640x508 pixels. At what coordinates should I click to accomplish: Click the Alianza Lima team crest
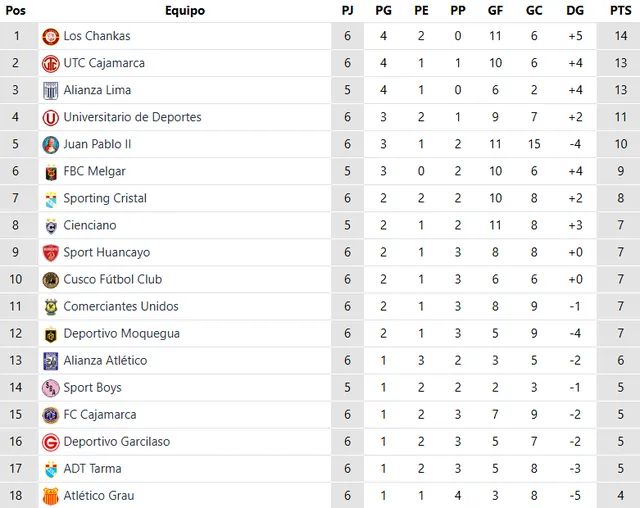point(50,90)
